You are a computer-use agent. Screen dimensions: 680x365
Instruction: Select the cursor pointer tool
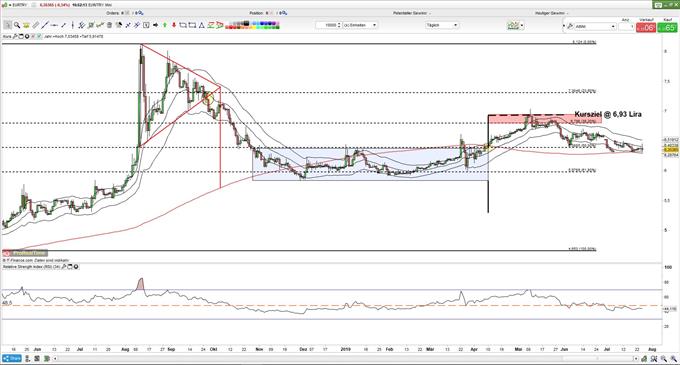[x=7, y=25]
